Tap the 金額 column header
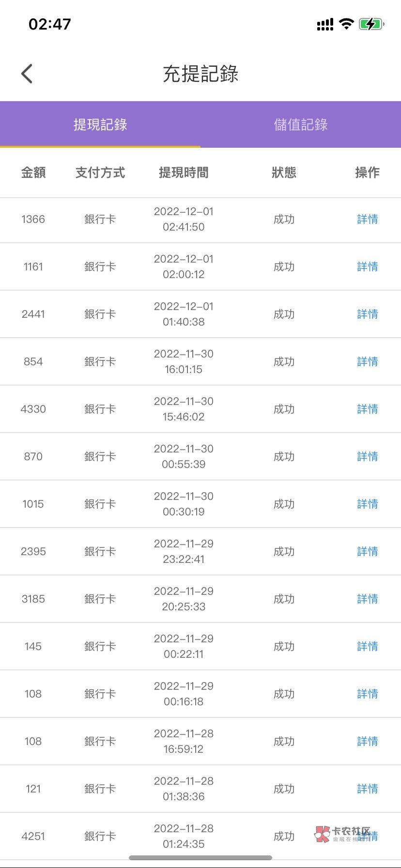Screen dimensions: 401x868 33,172
